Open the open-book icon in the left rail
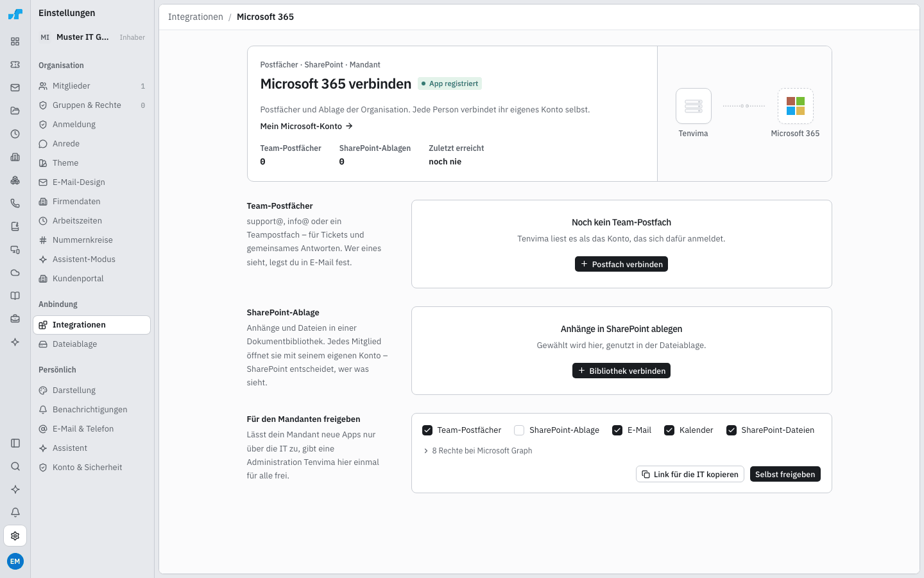Screen dimensions: 924x578 (15, 296)
